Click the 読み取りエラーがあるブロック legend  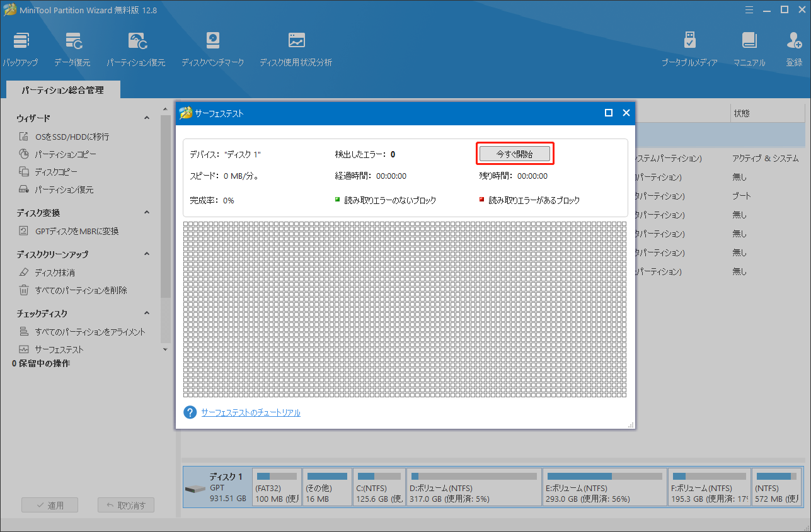click(529, 200)
